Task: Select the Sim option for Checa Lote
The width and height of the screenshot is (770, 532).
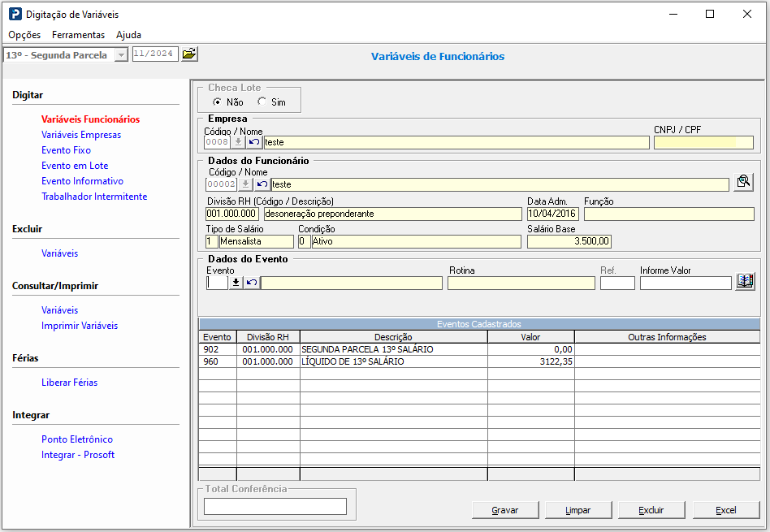Action: tap(262, 102)
